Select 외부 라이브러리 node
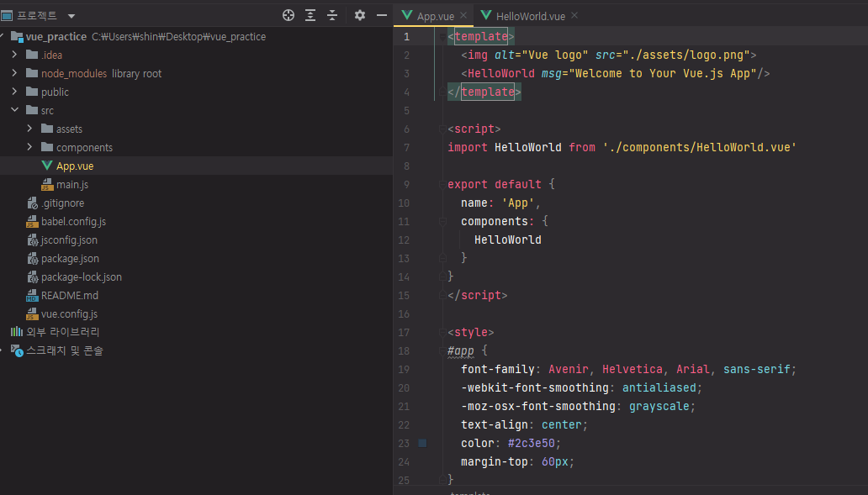This screenshot has width=868, height=495. (62, 332)
